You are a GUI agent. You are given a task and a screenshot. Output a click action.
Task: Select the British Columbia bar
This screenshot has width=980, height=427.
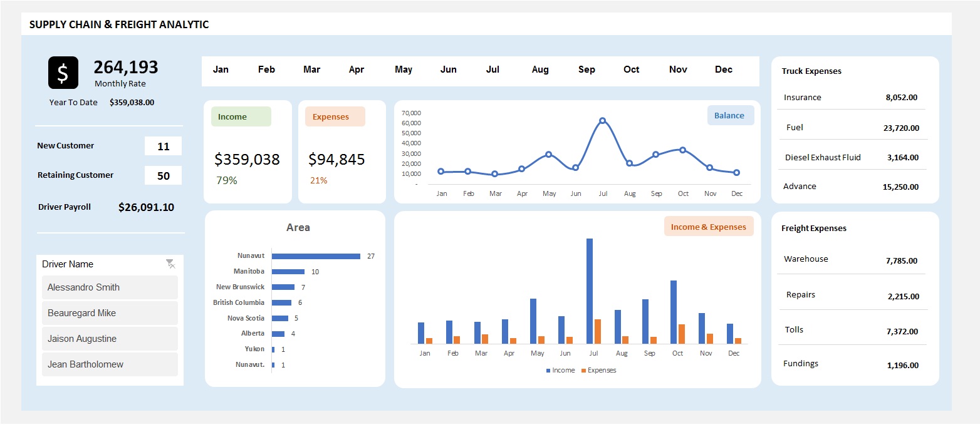point(281,302)
